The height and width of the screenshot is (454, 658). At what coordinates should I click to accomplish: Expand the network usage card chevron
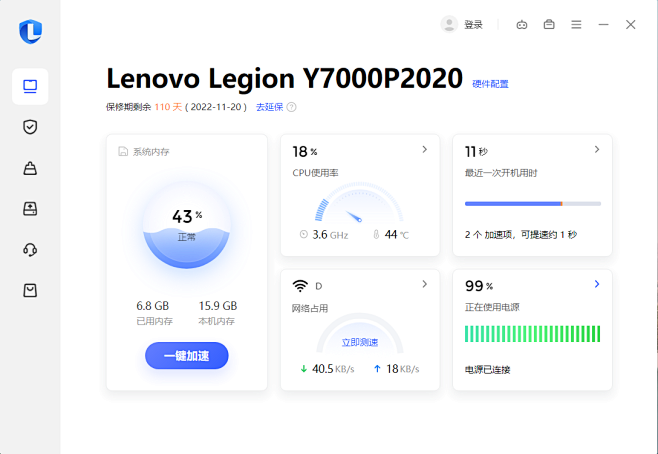coord(425,284)
